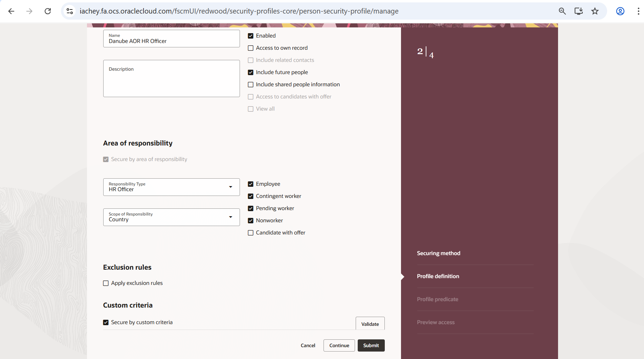This screenshot has height=359, width=644.
Task: Open the browser profile icon
Action: (620, 11)
